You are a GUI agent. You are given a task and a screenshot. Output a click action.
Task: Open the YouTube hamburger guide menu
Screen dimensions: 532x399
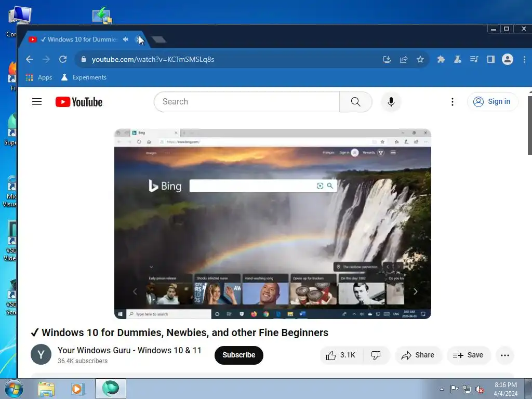point(37,102)
